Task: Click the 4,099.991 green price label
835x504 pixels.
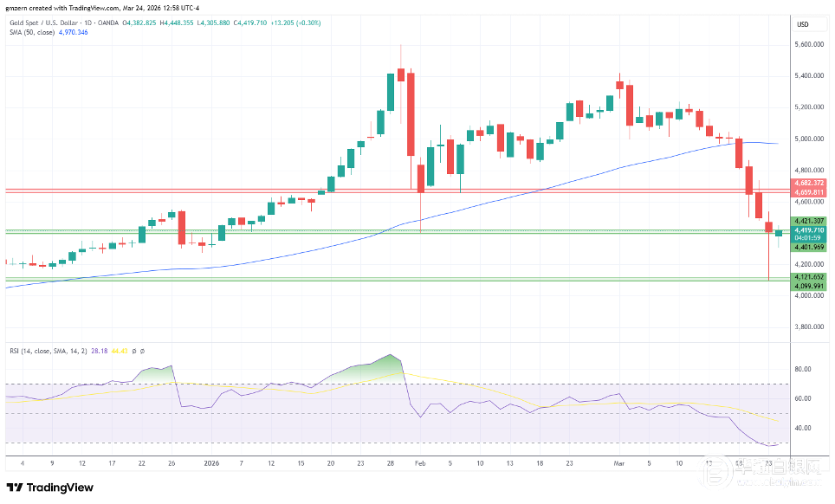Action: pyautogui.click(x=807, y=285)
